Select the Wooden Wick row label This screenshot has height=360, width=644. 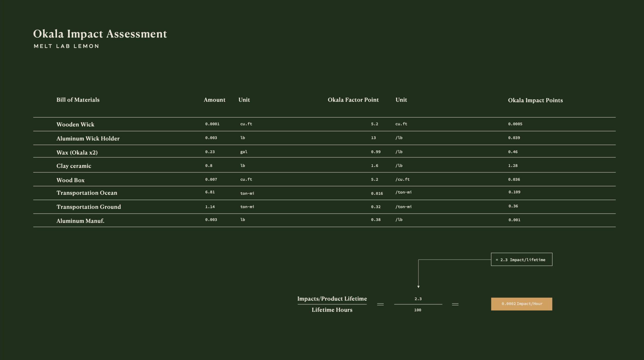[75, 125]
